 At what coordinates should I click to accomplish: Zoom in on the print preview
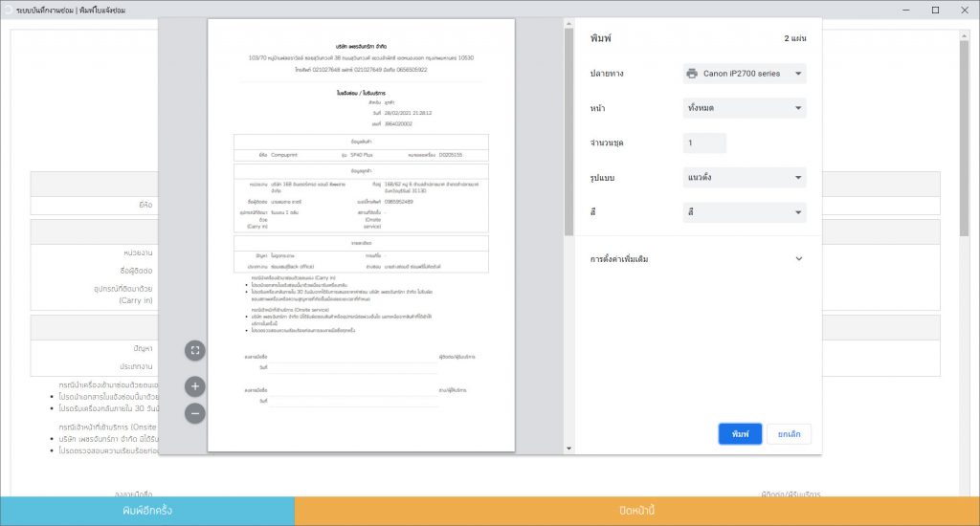195,386
